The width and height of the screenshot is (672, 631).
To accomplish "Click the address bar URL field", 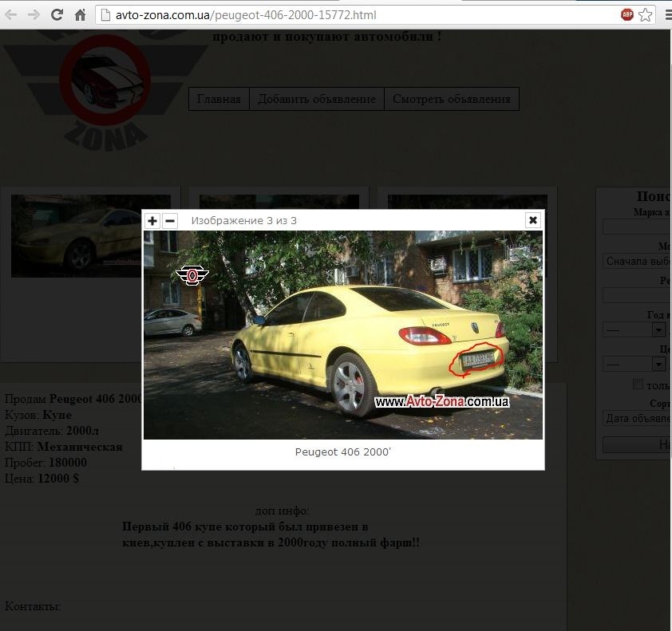I will point(359,14).
